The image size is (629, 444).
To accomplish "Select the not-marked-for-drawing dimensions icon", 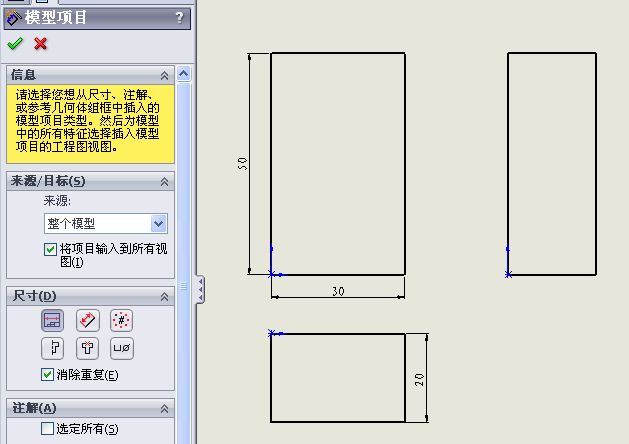I will point(87,320).
